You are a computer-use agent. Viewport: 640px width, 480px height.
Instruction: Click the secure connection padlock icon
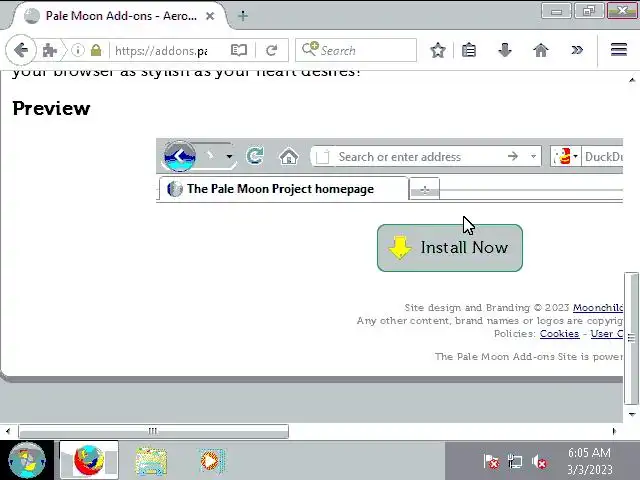click(96, 50)
